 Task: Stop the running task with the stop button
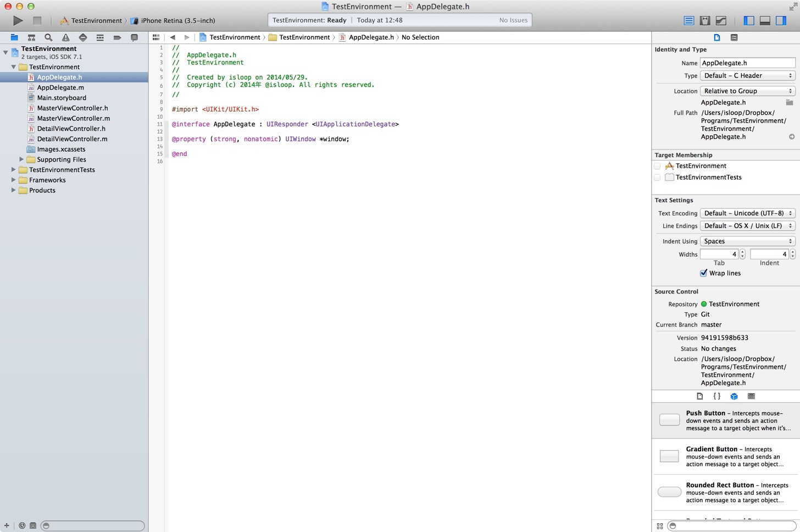(37, 20)
